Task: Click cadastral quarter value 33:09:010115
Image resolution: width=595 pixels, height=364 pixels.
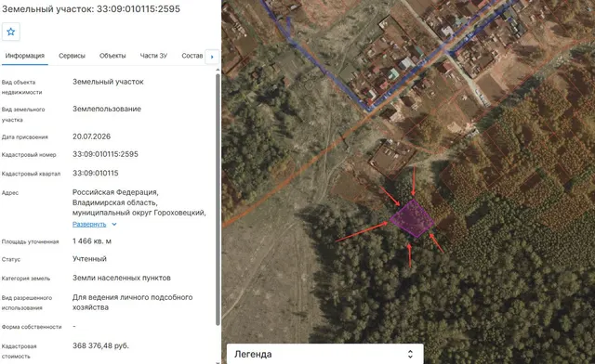Action: [95, 174]
